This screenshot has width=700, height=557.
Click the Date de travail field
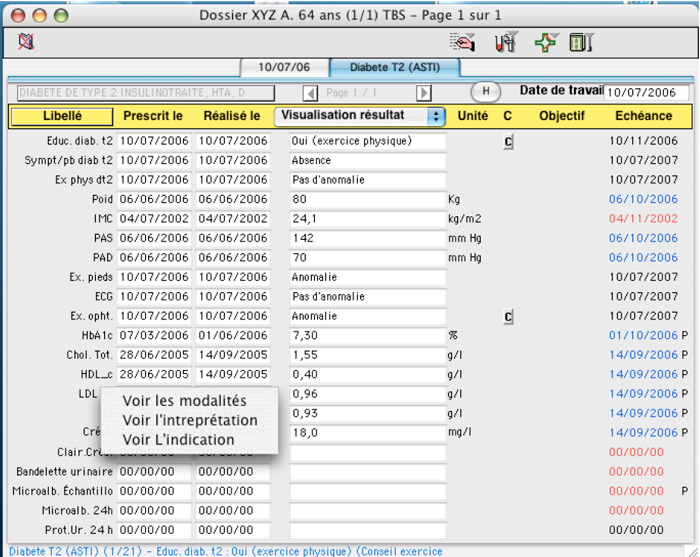pos(646,92)
